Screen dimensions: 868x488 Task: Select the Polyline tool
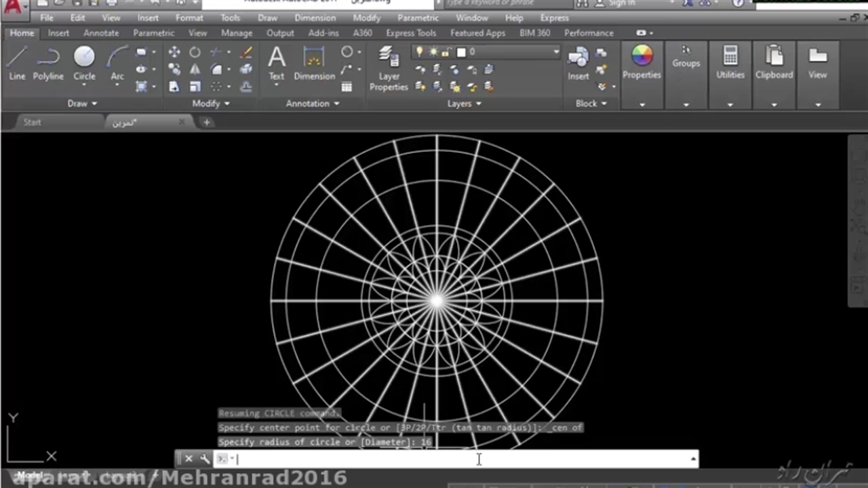[x=48, y=62]
